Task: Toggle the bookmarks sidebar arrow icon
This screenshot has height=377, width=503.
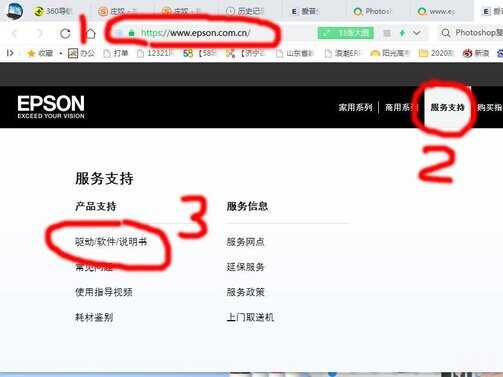Action: pyautogui.click(x=10, y=53)
